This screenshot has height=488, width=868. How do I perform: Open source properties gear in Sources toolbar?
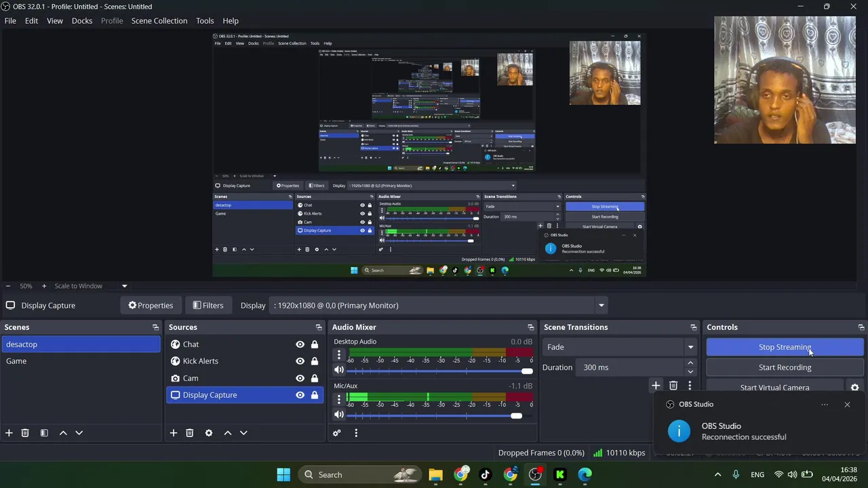coord(209,433)
